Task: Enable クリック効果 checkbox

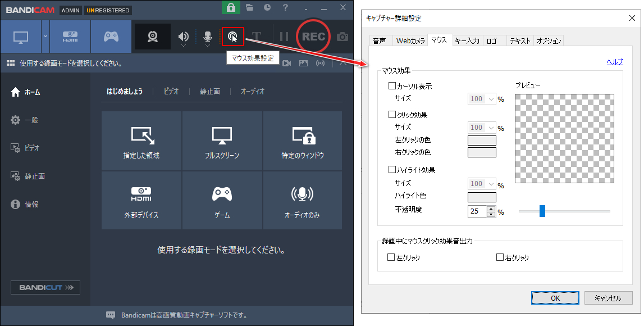Action: click(x=392, y=114)
